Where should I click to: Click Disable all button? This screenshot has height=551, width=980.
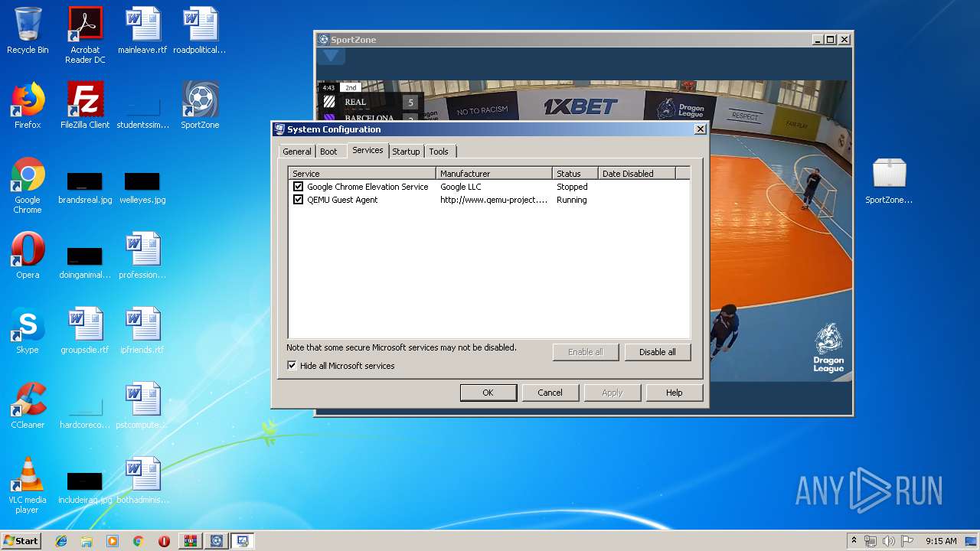point(658,352)
